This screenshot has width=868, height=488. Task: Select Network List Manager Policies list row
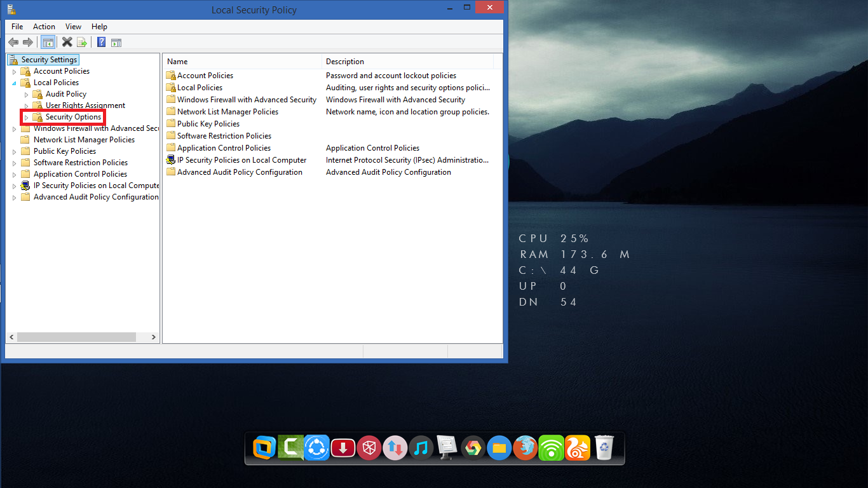coord(227,112)
